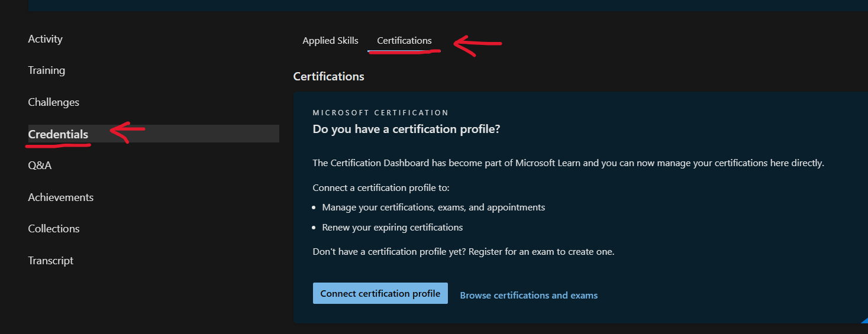Click the Certifications section heading
This screenshot has height=334, width=868.
[328, 76]
